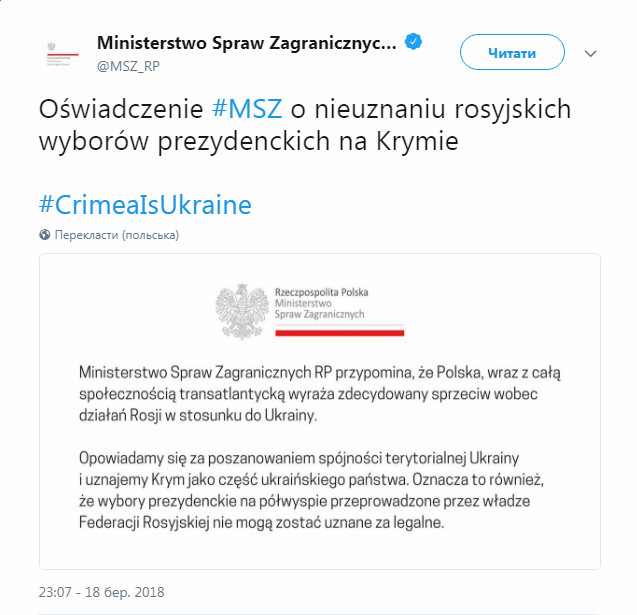Click the globe translate icon
The width and height of the screenshot is (637, 615).
[x=45, y=235]
